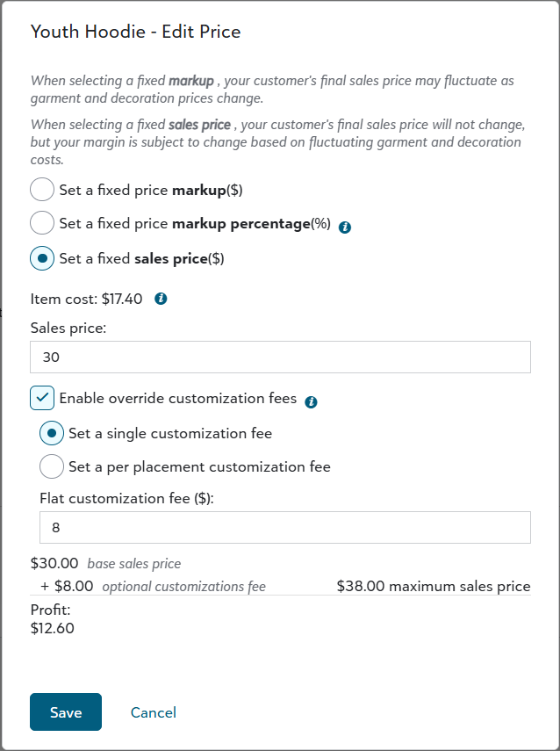Select the fixed price markup ($) radio

coord(42,190)
